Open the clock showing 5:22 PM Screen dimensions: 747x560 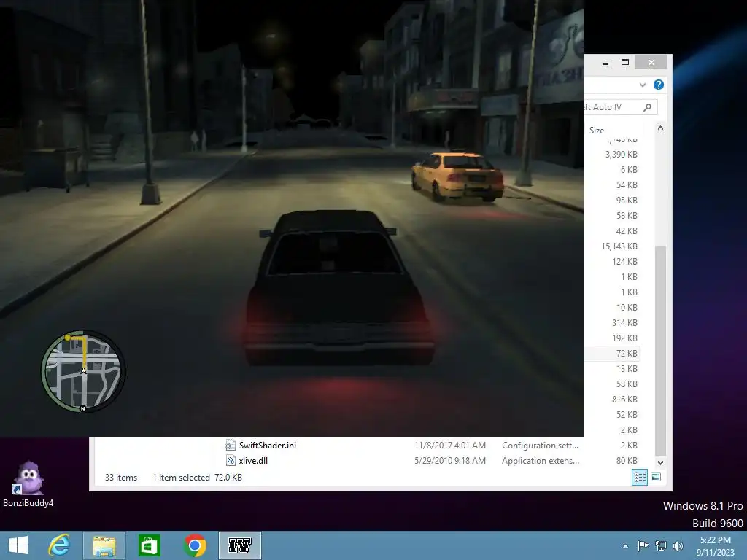point(716,545)
